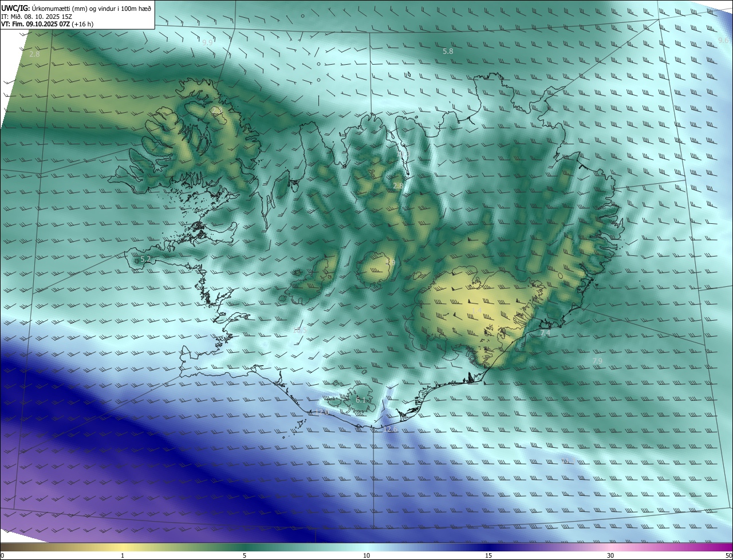Screen dimensions: 733x560
Task: Click the "0" tick on the color scale
Action: [2, 555]
